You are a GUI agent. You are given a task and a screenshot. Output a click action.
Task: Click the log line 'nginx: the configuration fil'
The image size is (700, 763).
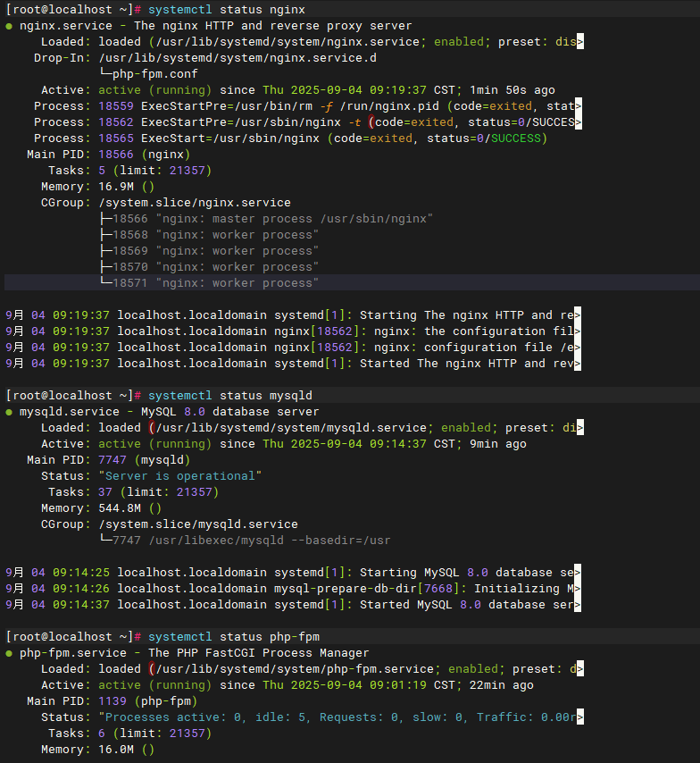tap(293, 331)
